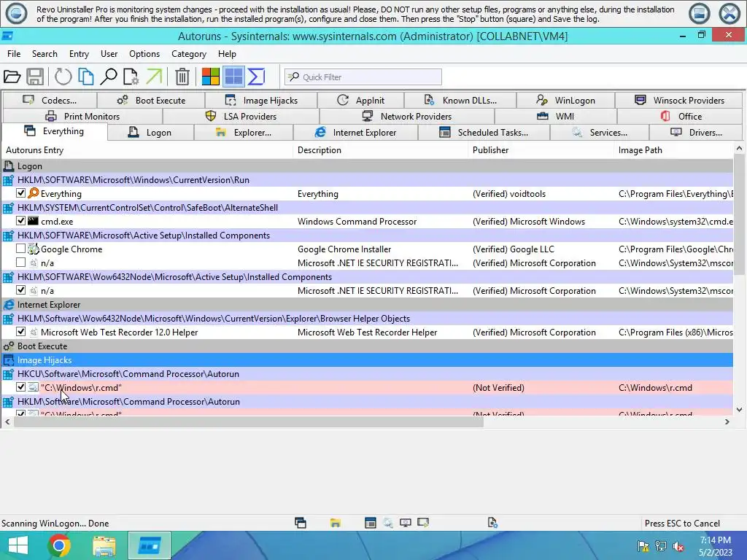The height and width of the screenshot is (560, 747).
Task: Click the yellow folder icon in status bar
Action: point(336,523)
